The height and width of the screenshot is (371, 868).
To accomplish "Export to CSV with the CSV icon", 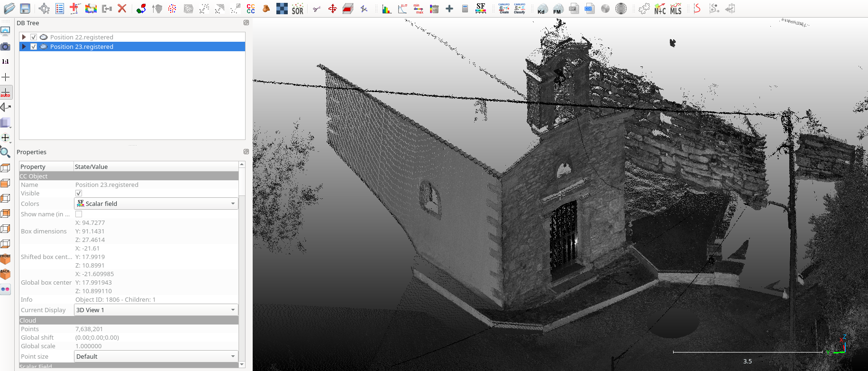I will 589,9.
